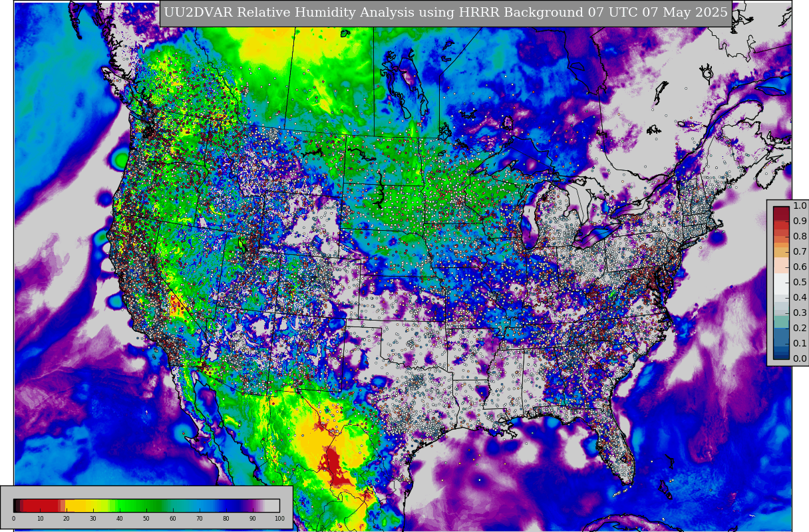
Task: Click the '0.1' label on the right colorbar
Action: [800, 344]
